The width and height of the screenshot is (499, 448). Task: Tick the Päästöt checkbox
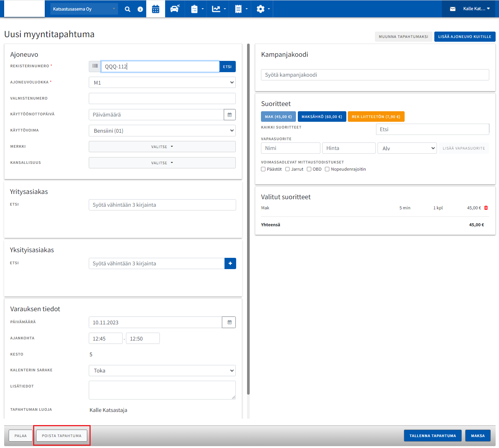263,169
